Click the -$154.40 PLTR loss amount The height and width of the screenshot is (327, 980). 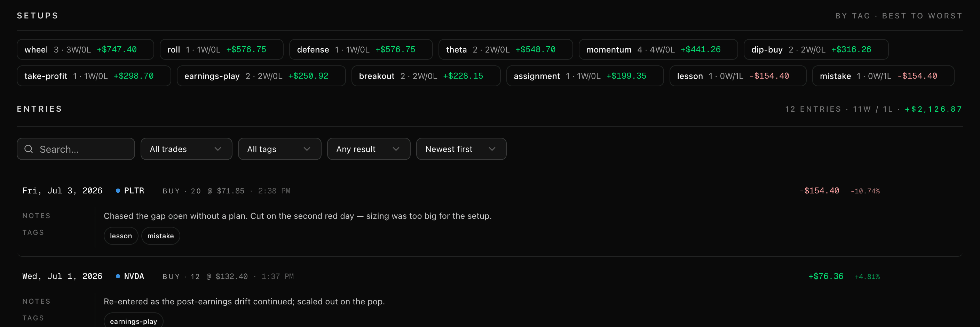pyautogui.click(x=819, y=191)
